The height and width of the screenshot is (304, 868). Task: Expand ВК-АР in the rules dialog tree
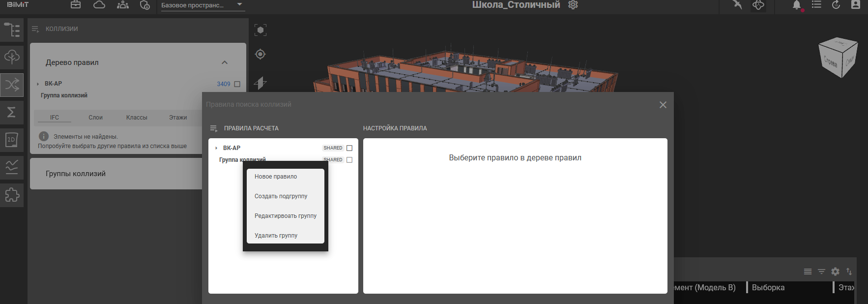(216, 148)
